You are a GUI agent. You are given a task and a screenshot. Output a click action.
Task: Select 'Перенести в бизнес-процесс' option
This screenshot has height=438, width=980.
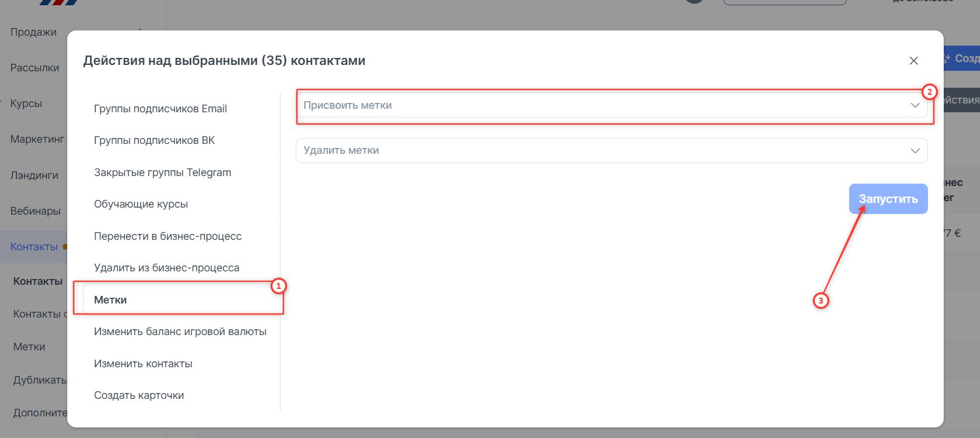coord(168,236)
